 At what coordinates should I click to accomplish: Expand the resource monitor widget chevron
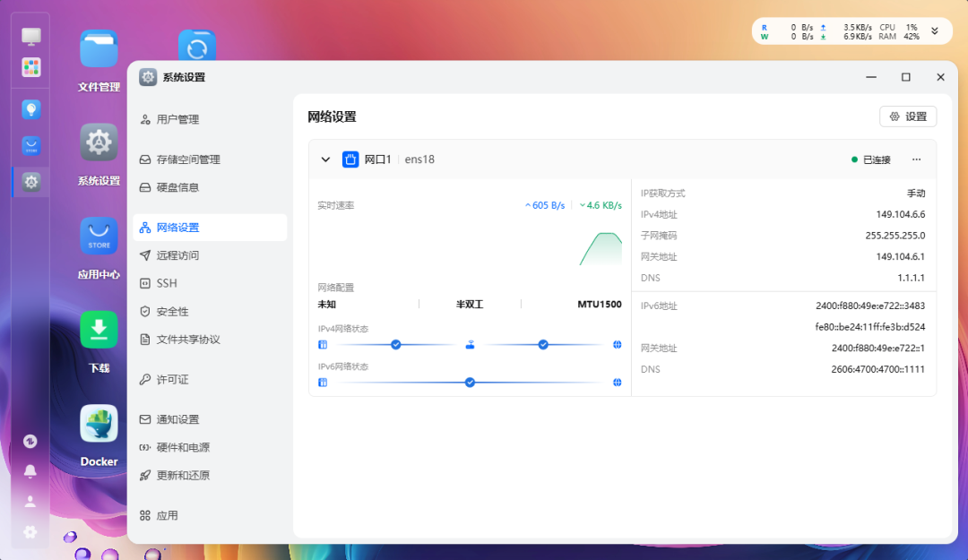coord(935,31)
